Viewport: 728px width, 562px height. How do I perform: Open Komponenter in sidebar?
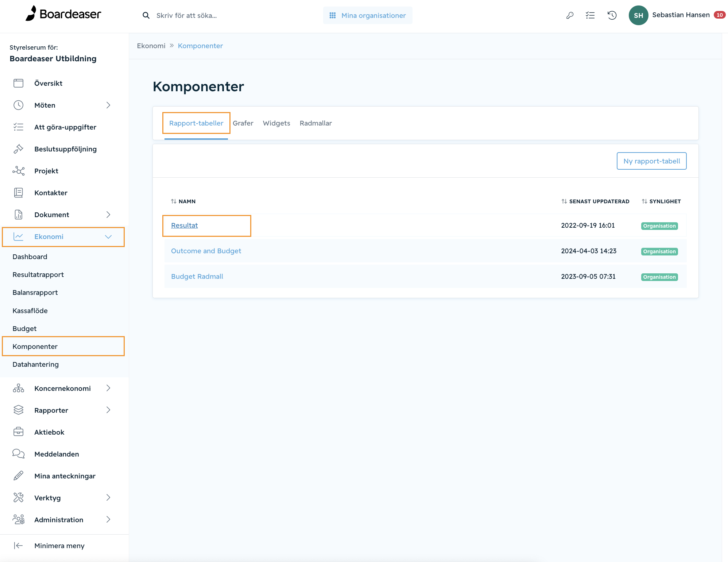tap(35, 347)
